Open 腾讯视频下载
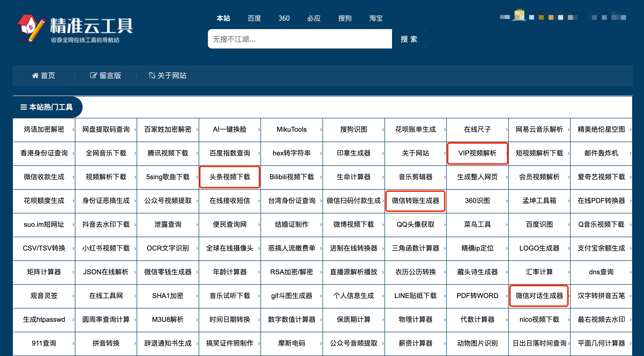Screen dimensions: 644x356 point(168,153)
